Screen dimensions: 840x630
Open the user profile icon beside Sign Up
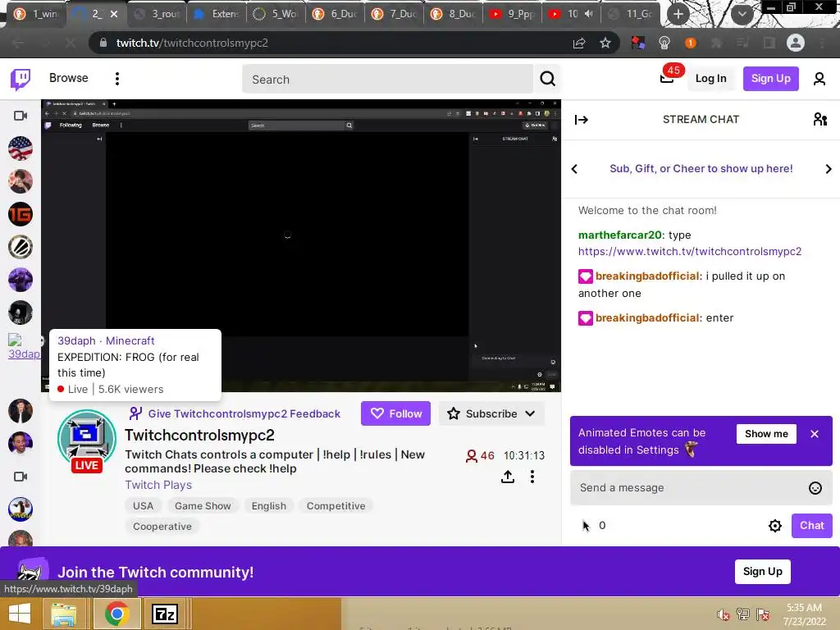click(x=819, y=79)
